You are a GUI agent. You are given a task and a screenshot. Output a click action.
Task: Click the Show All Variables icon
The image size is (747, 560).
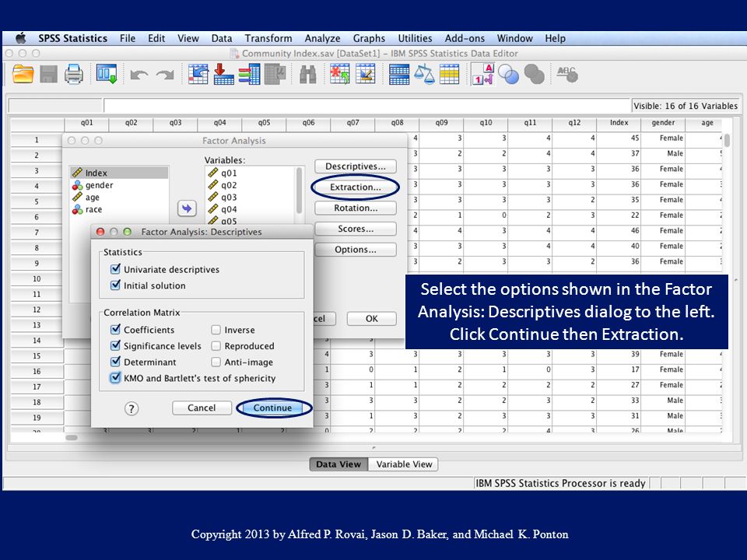(x=534, y=75)
